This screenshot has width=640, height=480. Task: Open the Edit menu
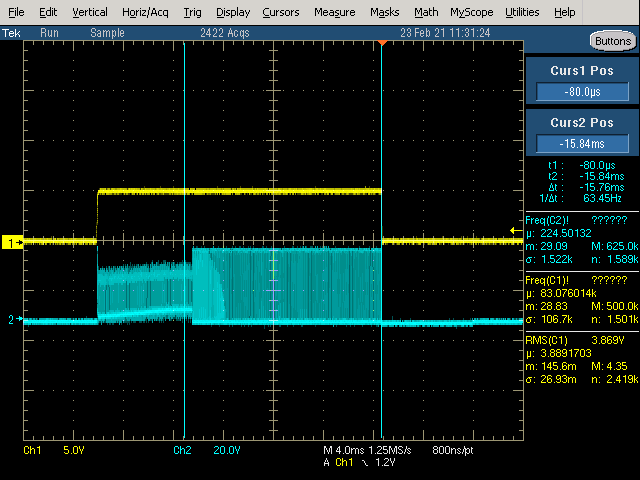pos(48,12)
